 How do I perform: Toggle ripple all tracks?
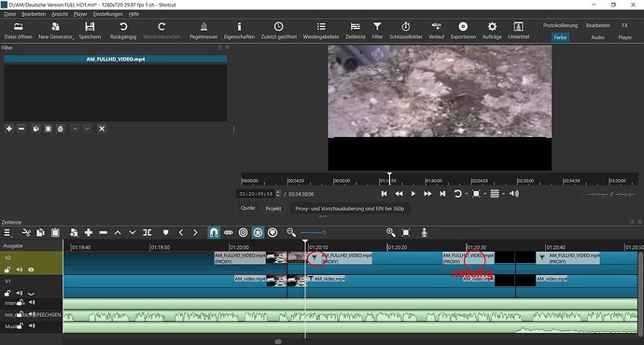pos(258,232)
